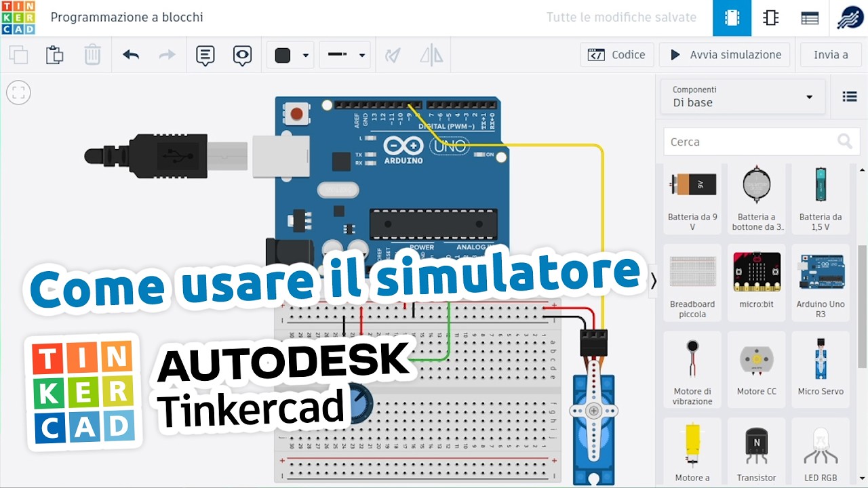Switch to schematic view icon
Image resolution: width=868 pixels, height=488 pixels.
(770, 18)
